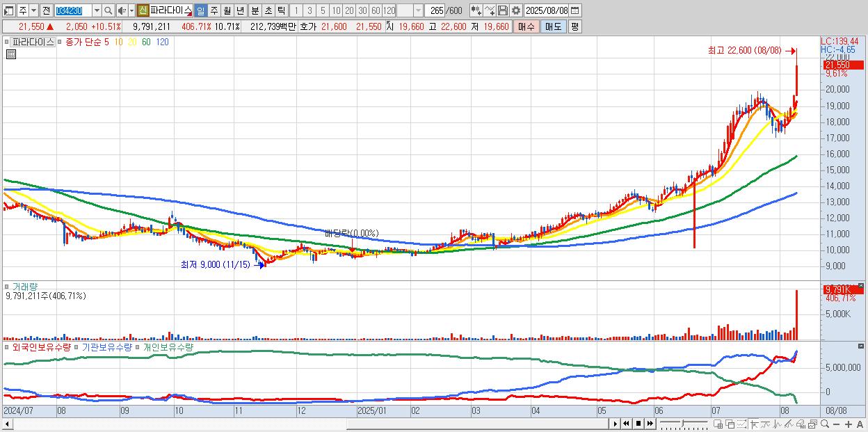Choose the 120 interval button
868x432 pixels.
[389, 10]
